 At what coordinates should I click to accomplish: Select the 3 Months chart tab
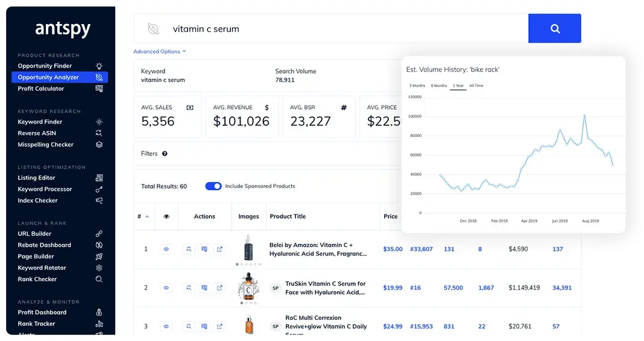417,86
